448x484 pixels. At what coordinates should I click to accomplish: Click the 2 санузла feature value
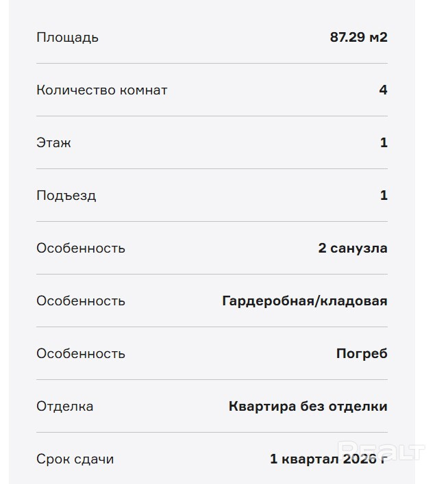352,249
